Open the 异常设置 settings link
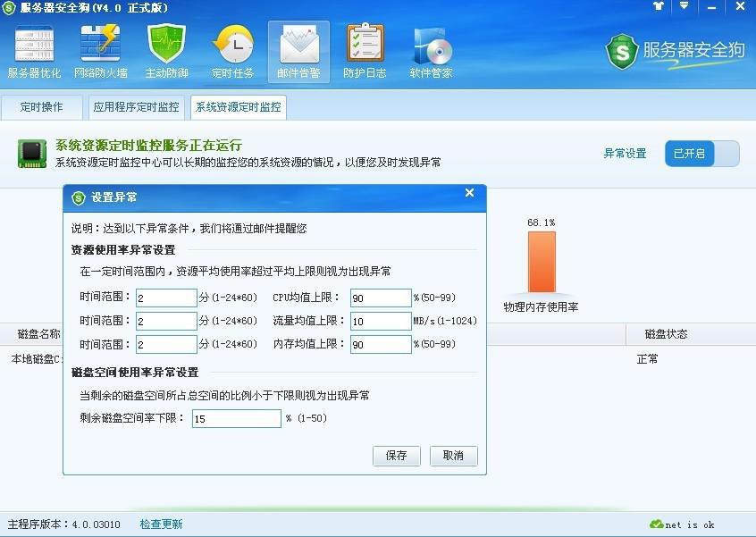 click(x=624, y=154)
